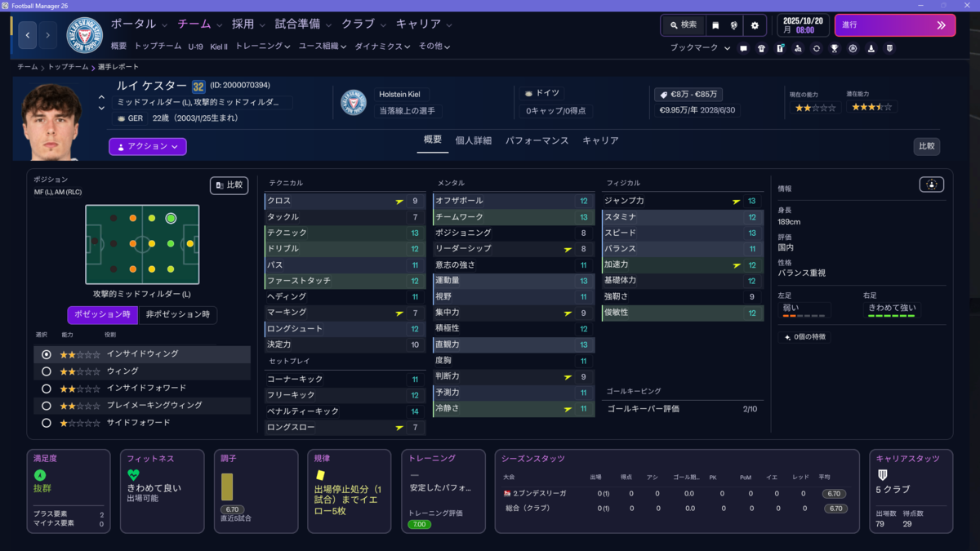The width and height of the screenshot is (980, 551).
Task: Open the scouting person-search shortcut icon
Action: (x=798, y=48)
